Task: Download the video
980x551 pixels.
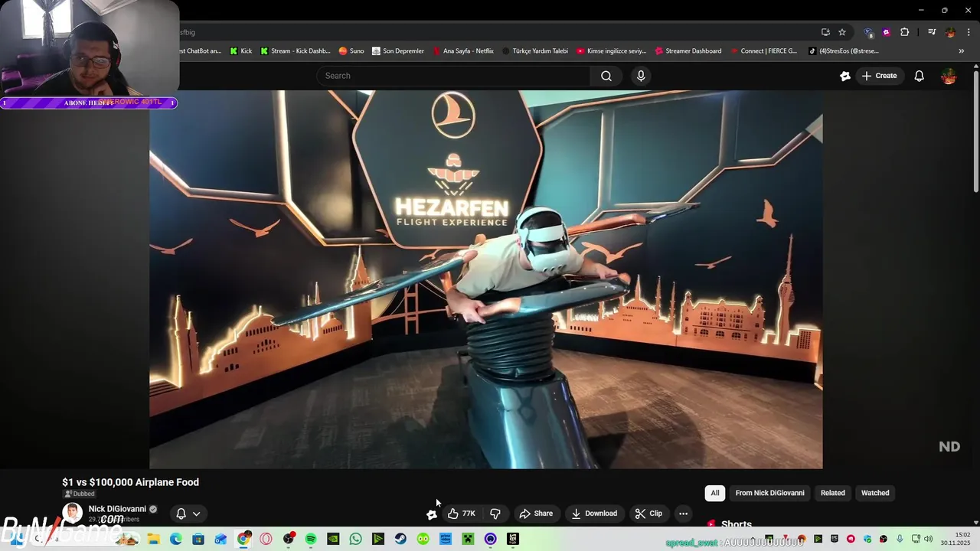Action: coord(594,514)
